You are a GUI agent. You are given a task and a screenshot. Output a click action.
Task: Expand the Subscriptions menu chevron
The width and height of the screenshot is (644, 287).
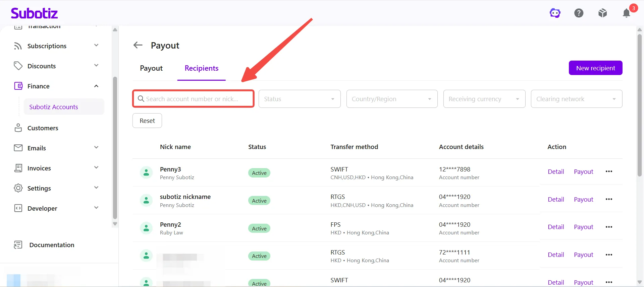tap(96, 45)
